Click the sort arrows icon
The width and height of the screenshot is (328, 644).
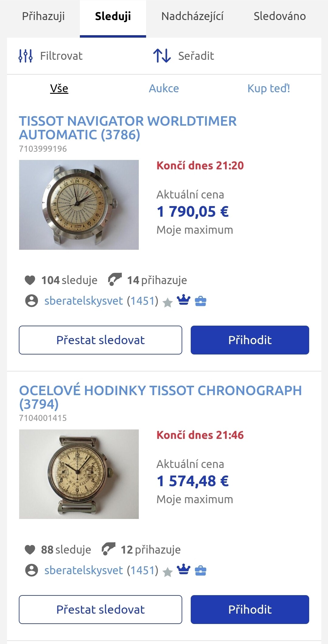(162, 56)
